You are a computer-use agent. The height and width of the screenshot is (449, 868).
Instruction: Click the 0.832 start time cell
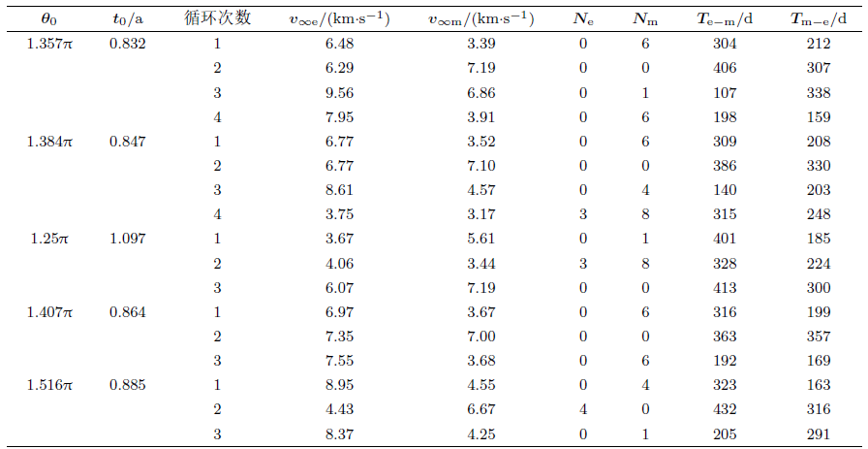click(x=128, y=44)
